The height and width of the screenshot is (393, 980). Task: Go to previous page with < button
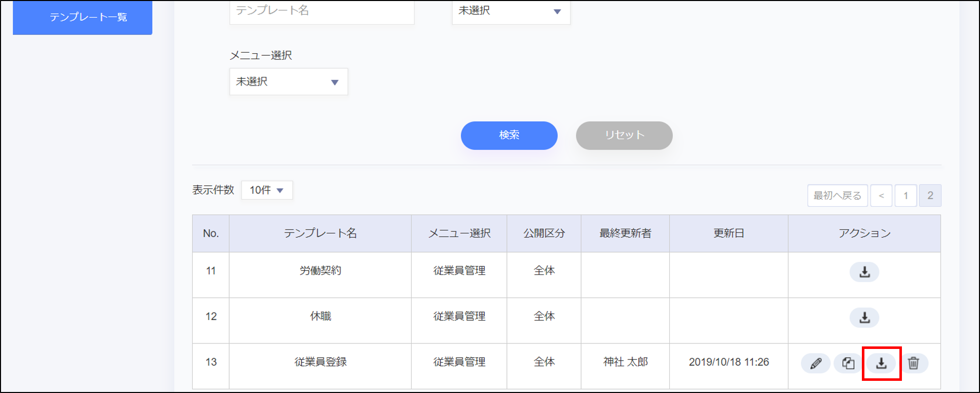point(881,195)
